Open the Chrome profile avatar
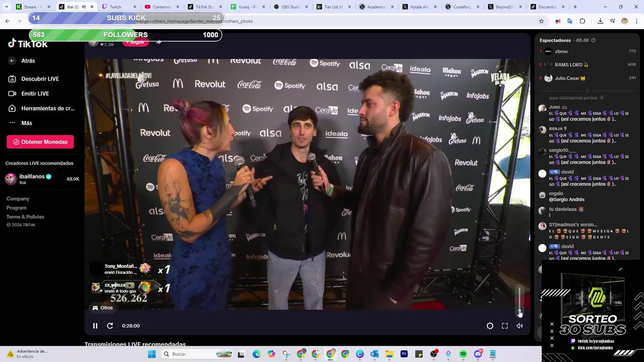644x362 pixels. pyautogui.click(x=624, y=21)
